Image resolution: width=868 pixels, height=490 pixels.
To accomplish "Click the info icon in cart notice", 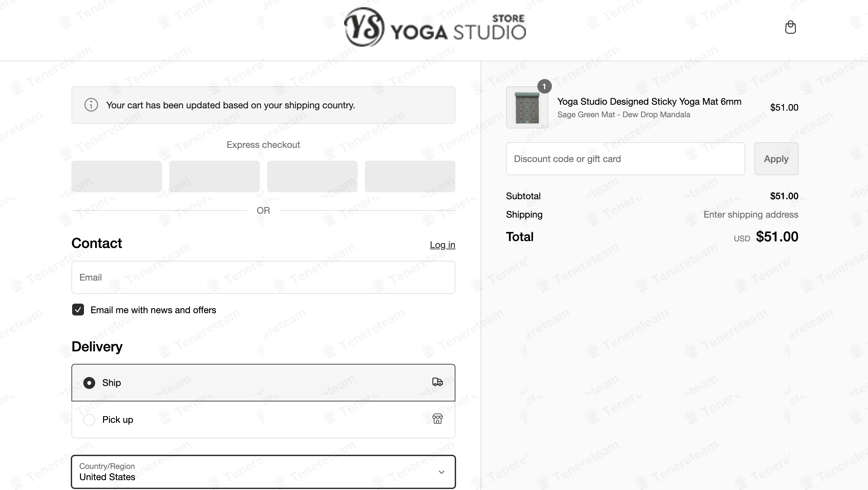I will [x=91, y=105].
